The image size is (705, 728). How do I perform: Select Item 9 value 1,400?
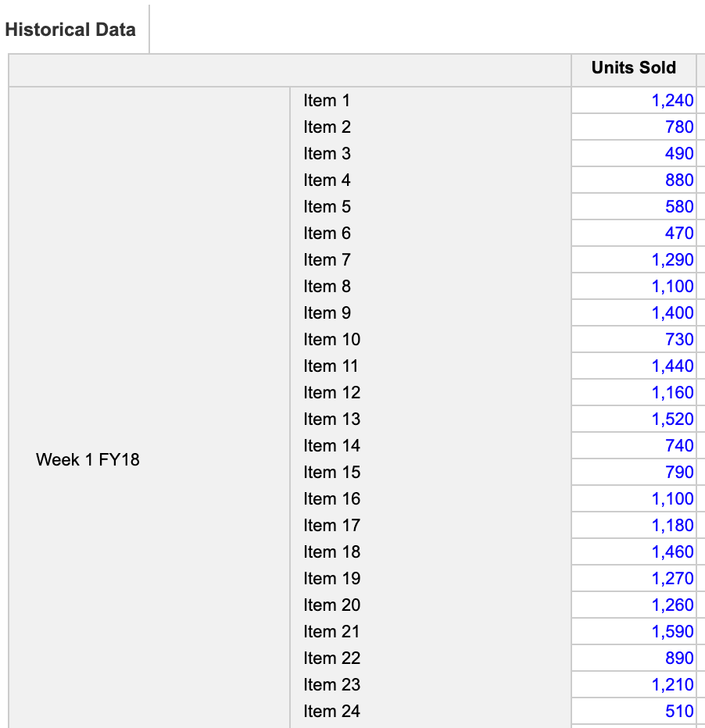pyautogui.click(x=634, y=313)
